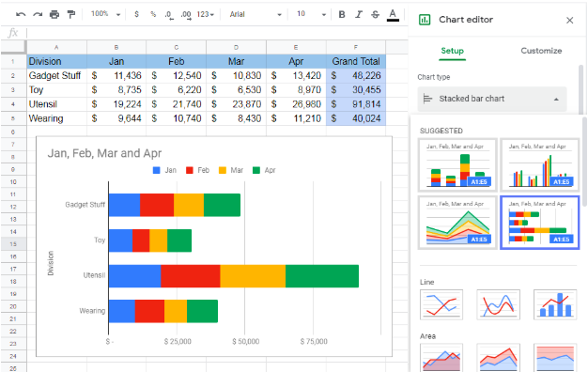Close the Chart editor panel
Screen dimensions: 588x372
(569, 21)
